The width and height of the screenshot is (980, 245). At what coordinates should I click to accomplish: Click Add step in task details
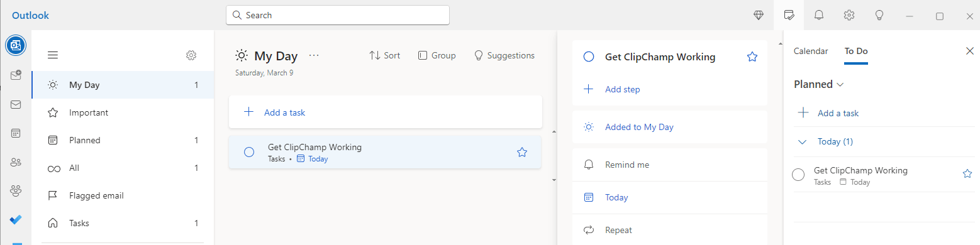tap(622, 89)
